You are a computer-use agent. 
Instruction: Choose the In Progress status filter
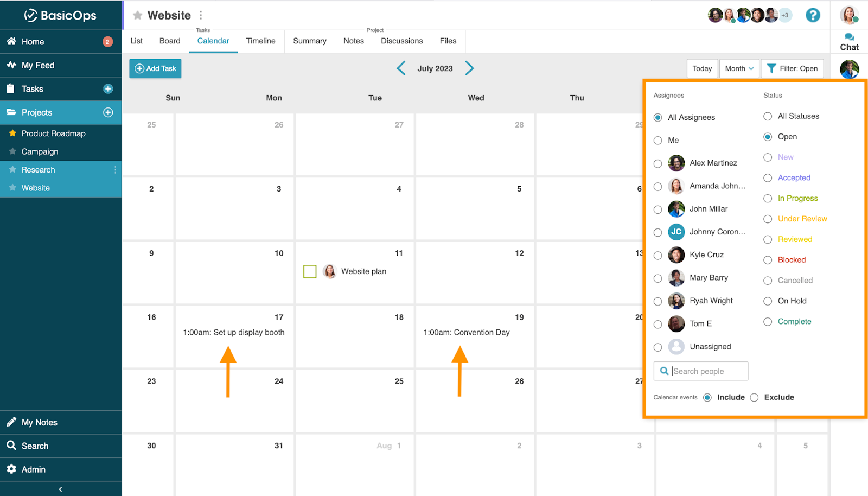click(x=767, y=198)
